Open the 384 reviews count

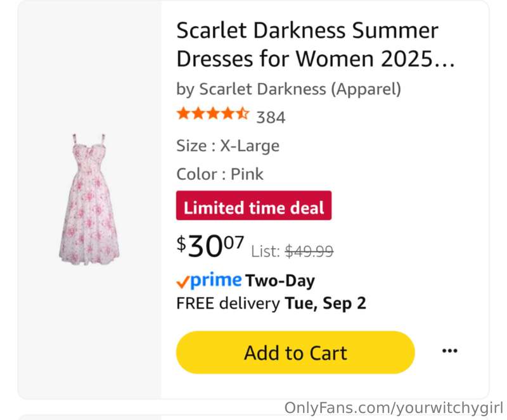[x=271, y=117]
